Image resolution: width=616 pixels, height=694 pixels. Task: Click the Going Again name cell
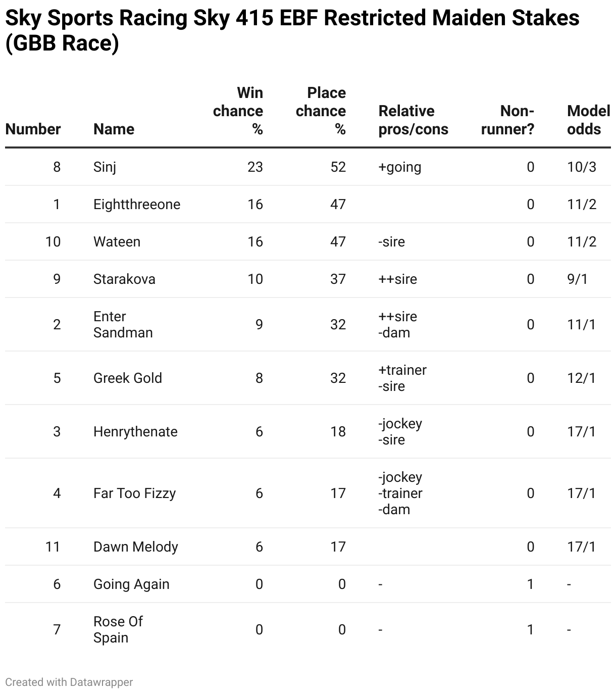[x=131, y=584]
